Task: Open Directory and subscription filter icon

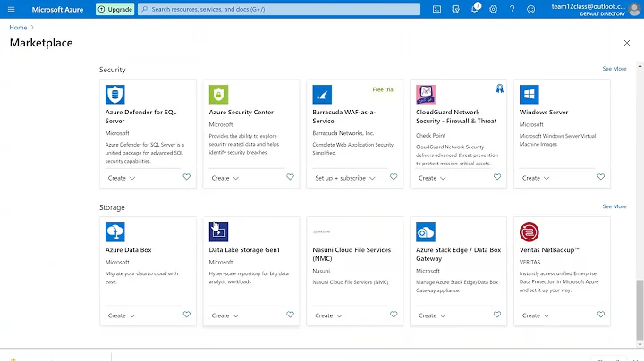Action: pyautogui.click(x=455, y=9)
